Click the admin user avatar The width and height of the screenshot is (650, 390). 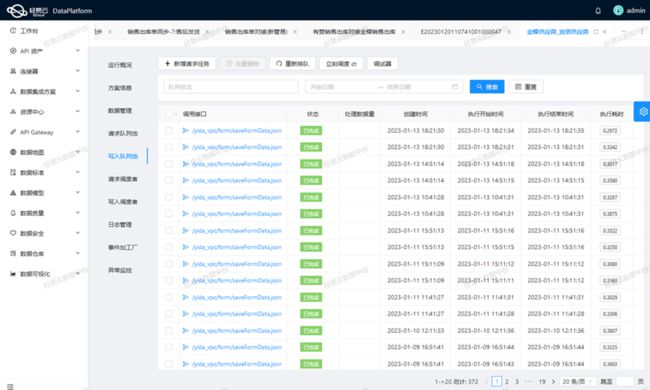pyautogui.click(x=618, y=10)
